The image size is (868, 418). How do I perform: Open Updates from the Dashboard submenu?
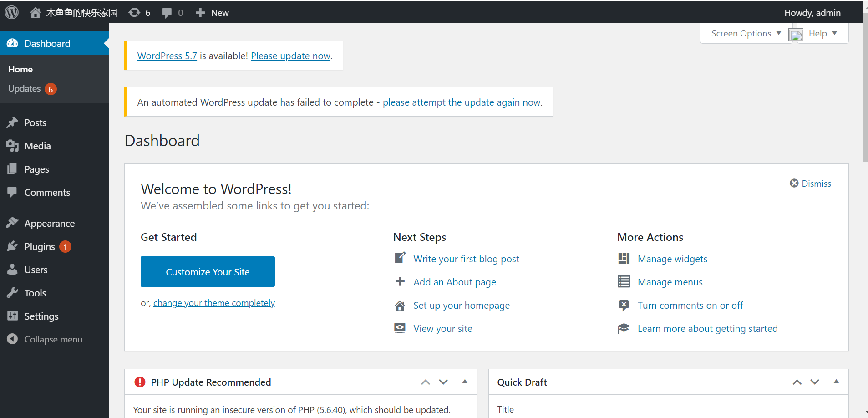click(25, 89)
